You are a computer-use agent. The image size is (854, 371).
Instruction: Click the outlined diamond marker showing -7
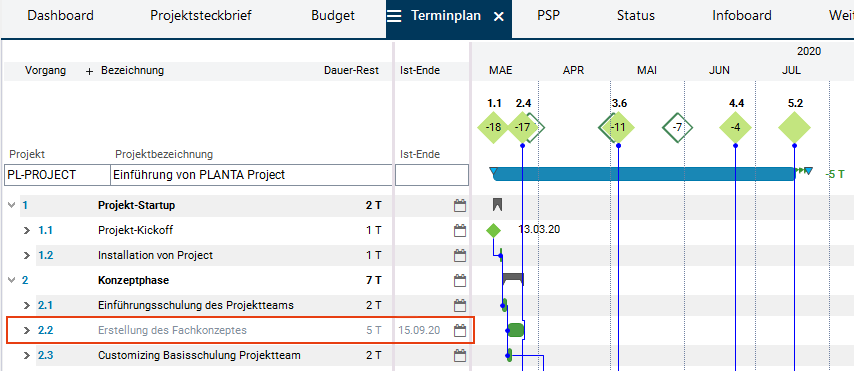pyautogui.click(x=678, y=127)
